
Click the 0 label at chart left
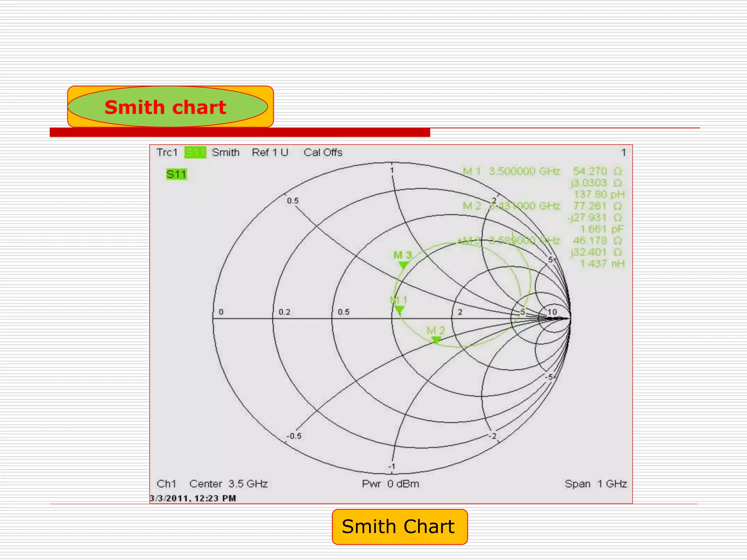[221, 312]
